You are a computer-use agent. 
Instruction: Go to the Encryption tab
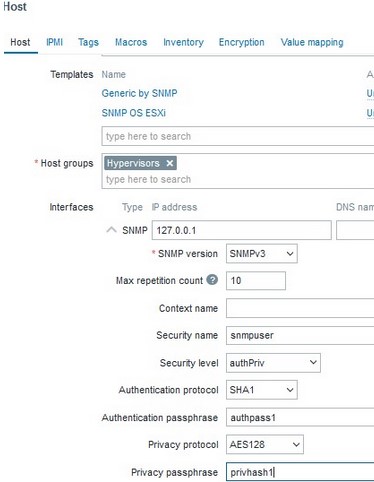242,42
